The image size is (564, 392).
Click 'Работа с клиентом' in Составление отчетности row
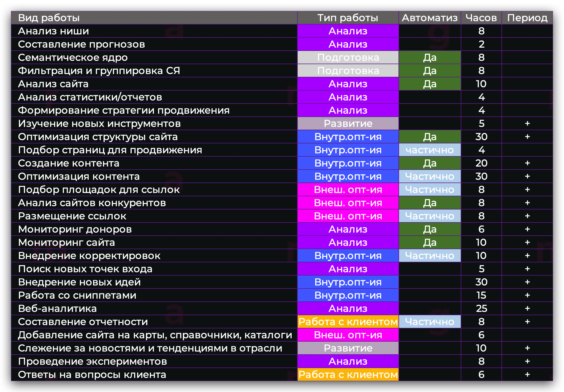[348, 322]
